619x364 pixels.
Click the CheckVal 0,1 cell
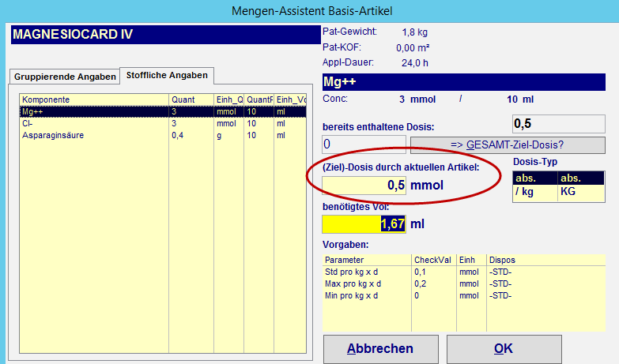(x=434, y=272)
